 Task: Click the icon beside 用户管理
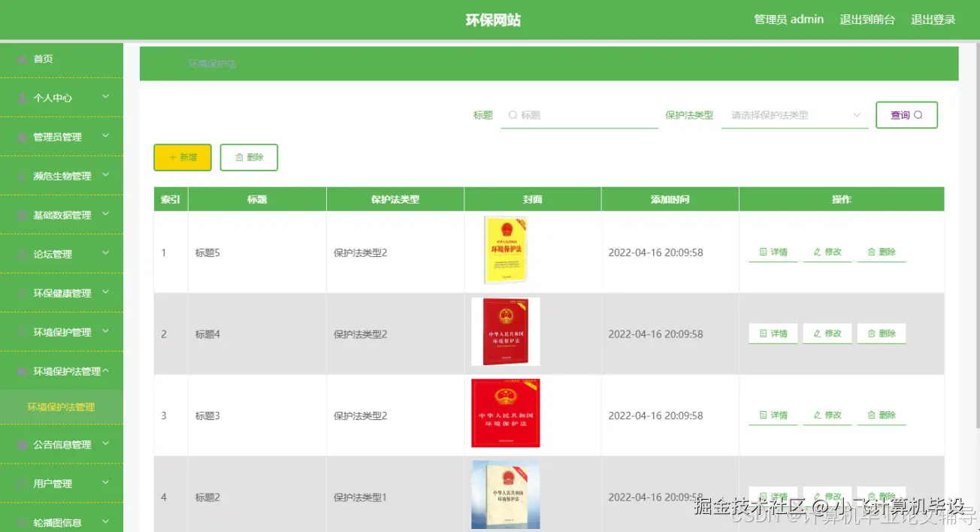point(22,483)
